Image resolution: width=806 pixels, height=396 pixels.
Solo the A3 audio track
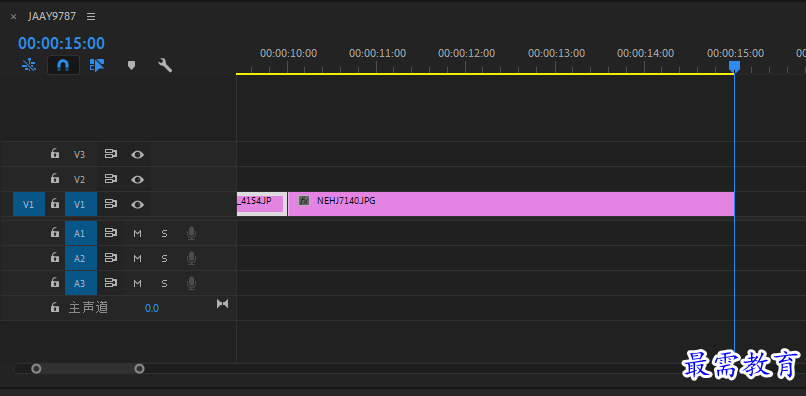click(164, 283)
